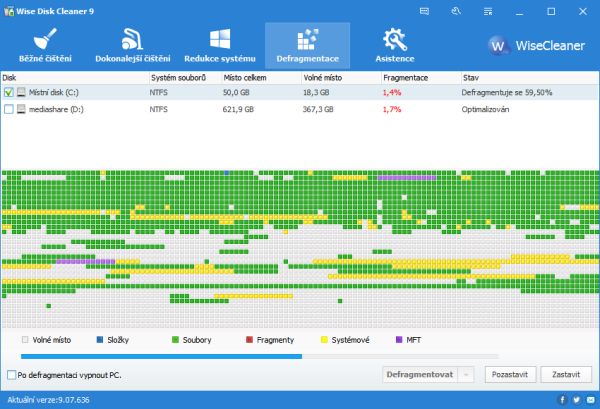Open the Redukce systému Windows icon
600x409 pixels.
tap(220, 39)
